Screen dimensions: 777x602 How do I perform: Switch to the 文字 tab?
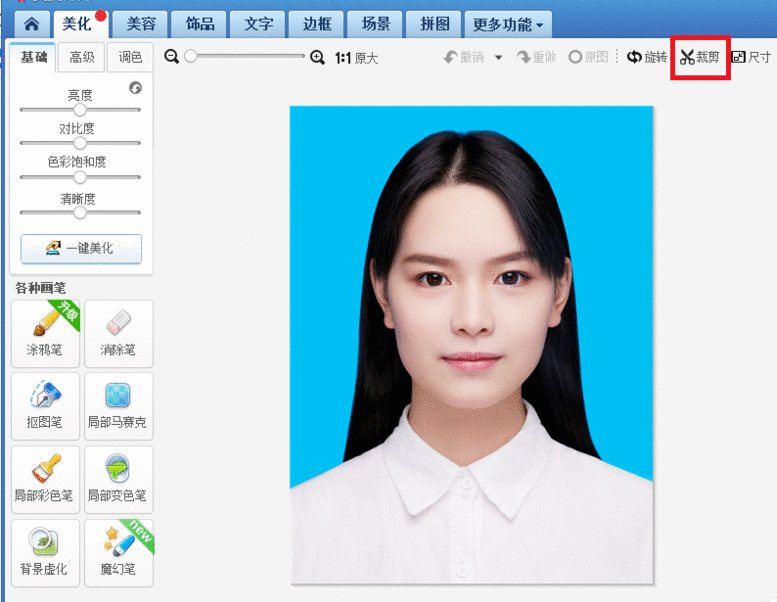(x=258, y=24)
